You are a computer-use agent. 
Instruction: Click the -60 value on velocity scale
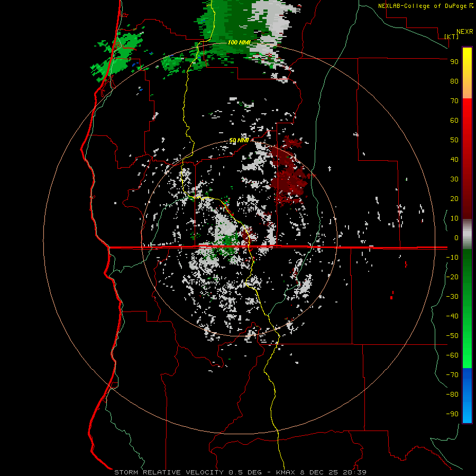(452, 355)
